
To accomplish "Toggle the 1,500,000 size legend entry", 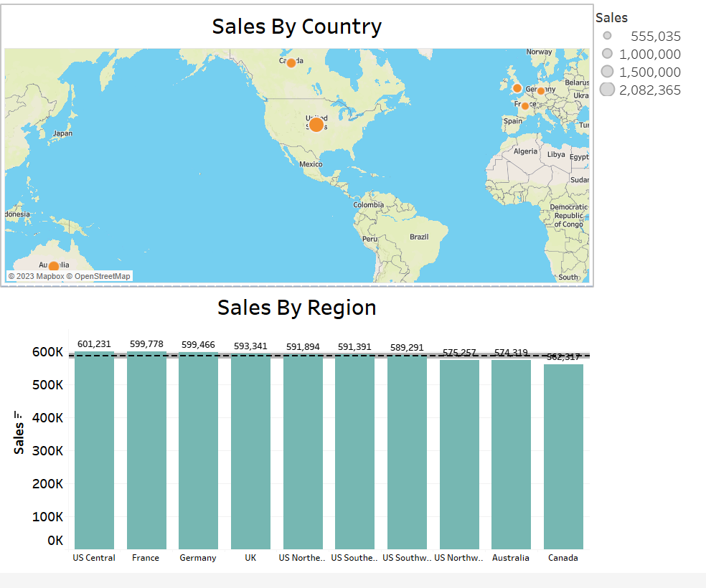I will click(x=606, y=72).
